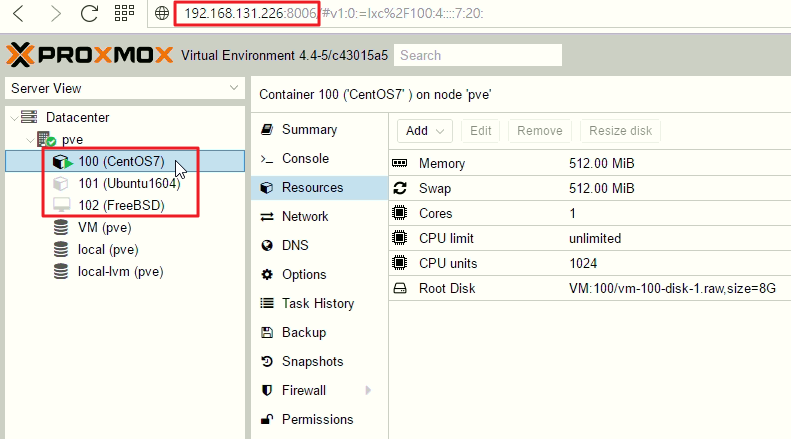
Task: Click the Resources cube icon
Action: point(267,188)
